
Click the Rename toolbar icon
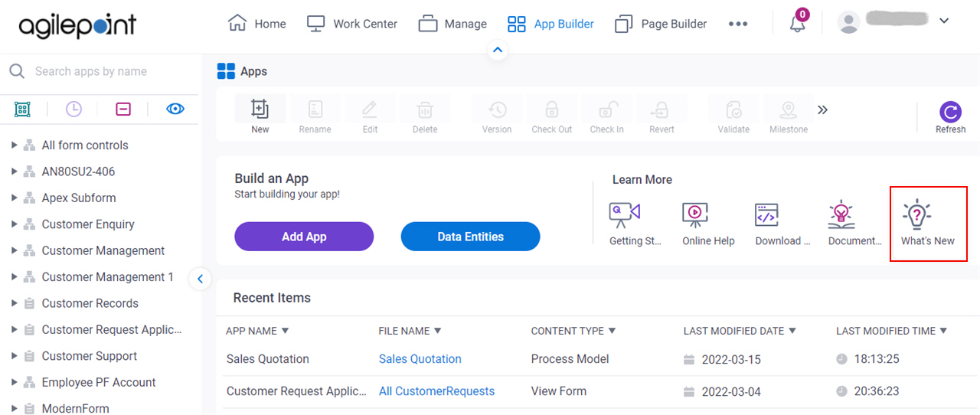[315, 109]
